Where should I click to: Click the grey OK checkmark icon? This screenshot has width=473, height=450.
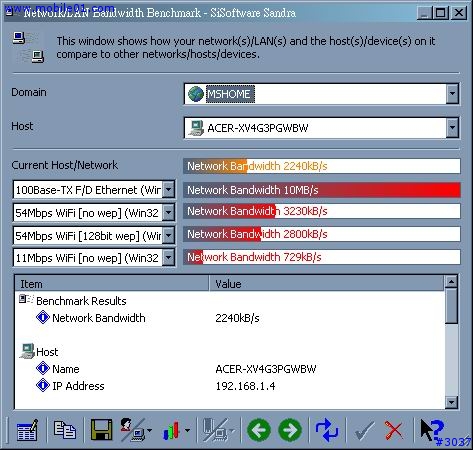(x=364, y=430)
